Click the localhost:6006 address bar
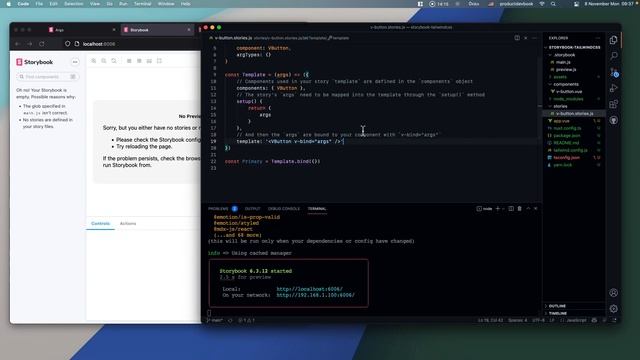The image size is (640, 360). click(131, 44)
